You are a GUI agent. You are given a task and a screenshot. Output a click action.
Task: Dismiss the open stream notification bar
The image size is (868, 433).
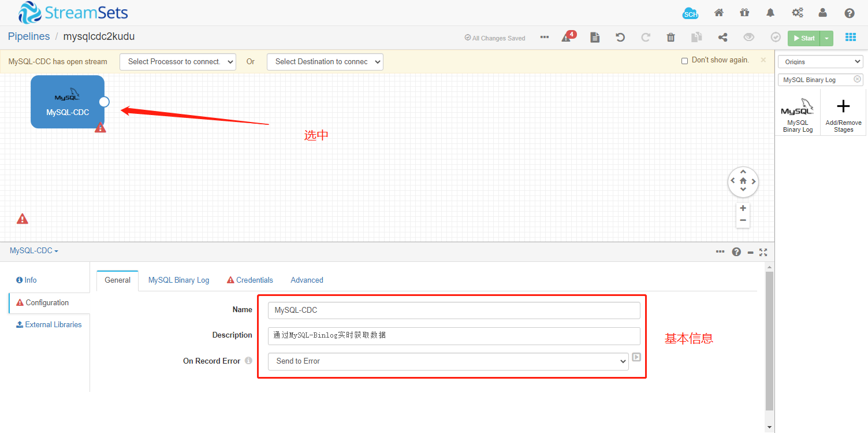tap(763, 60)
